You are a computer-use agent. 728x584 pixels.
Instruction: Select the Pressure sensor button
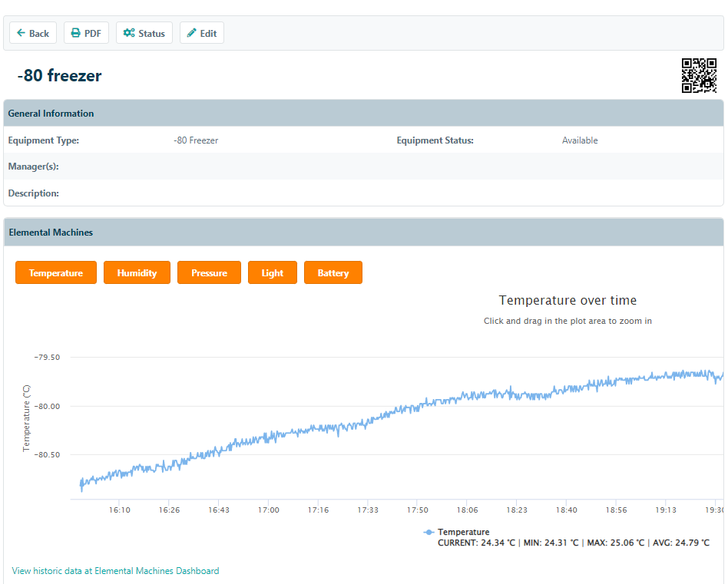click(x=209, y=272)
